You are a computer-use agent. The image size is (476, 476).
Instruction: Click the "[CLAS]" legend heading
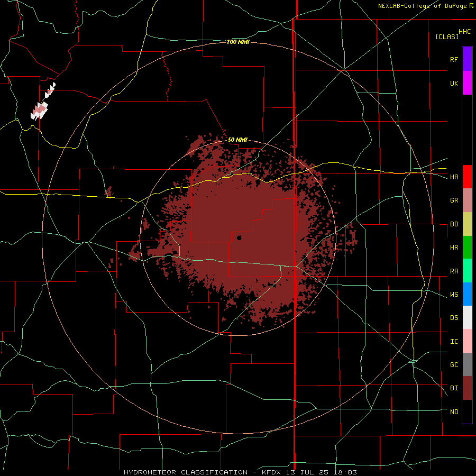[x=447, y=36]
